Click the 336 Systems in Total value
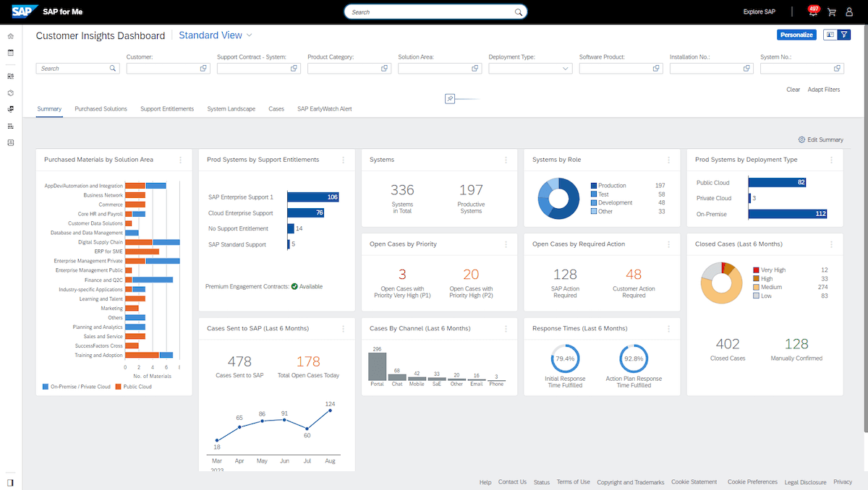Screen dimensions: 868x490 [402, 190]
